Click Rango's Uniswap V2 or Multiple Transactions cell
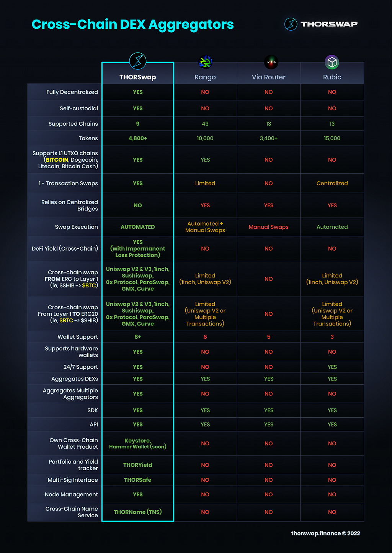This screenshot has height=553, width=392. pos(205,313)
